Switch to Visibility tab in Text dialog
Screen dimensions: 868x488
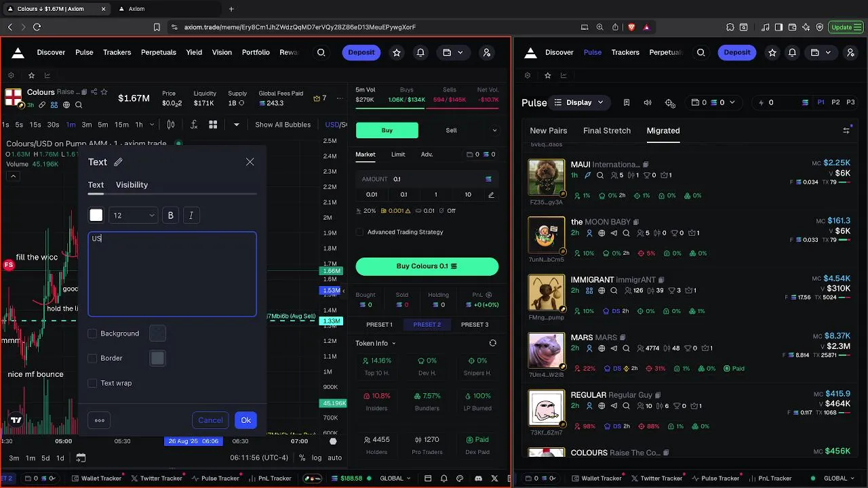[132, 184]
